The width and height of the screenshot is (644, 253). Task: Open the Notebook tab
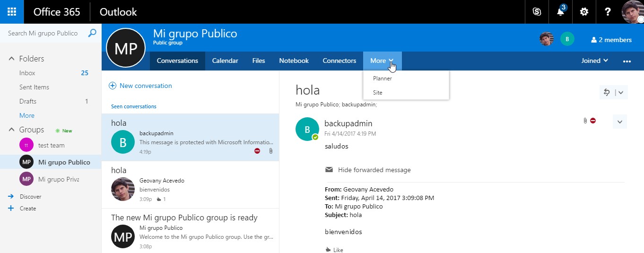tap(294, 61)
